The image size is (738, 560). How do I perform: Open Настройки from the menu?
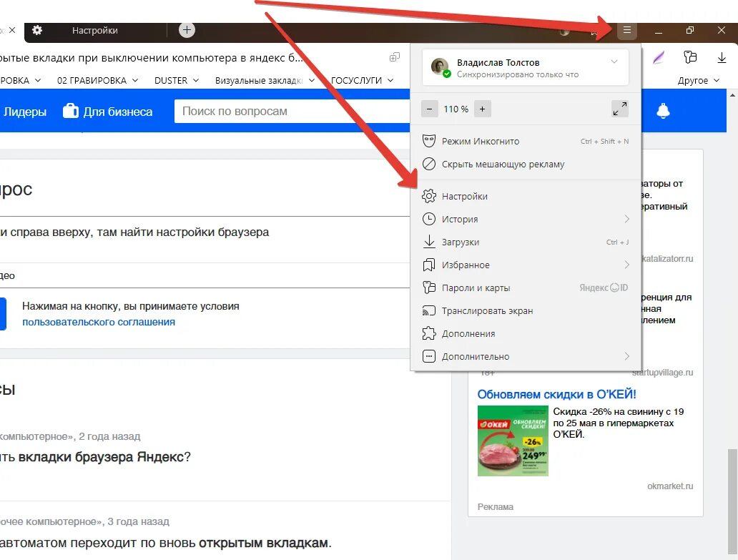tap(526, 196)
